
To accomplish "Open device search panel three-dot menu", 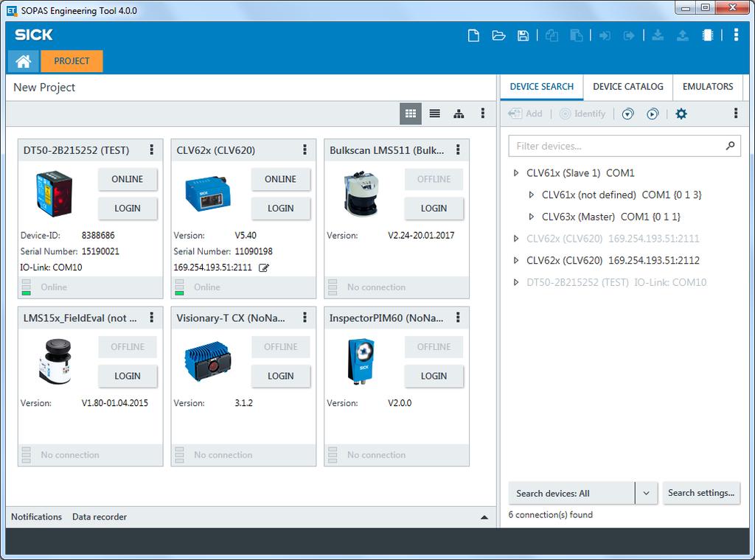I will (x=736, y=113).
